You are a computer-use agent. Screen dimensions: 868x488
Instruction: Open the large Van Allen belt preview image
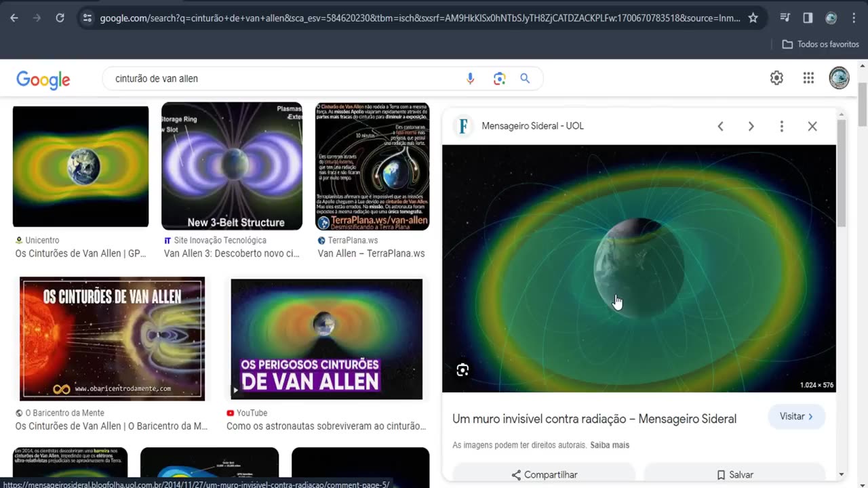click(x=639, y=268)
